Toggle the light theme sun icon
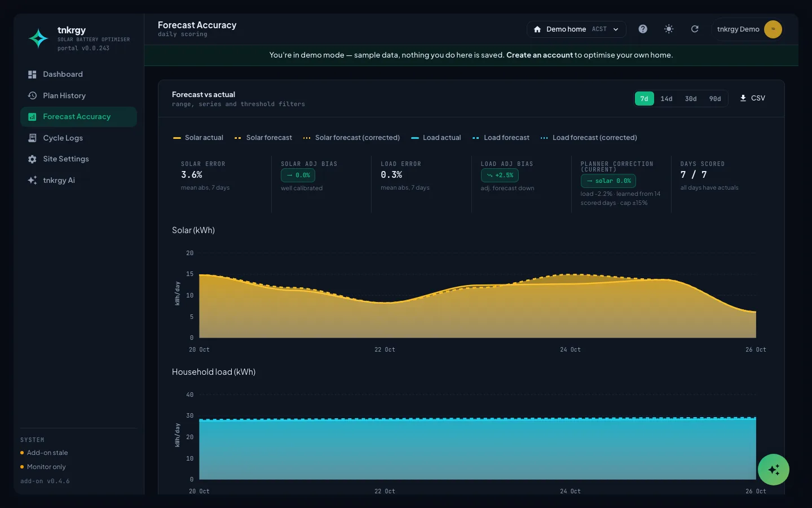Screen dimensions: 812x508 pyautogui.click(x=669, y=29)
